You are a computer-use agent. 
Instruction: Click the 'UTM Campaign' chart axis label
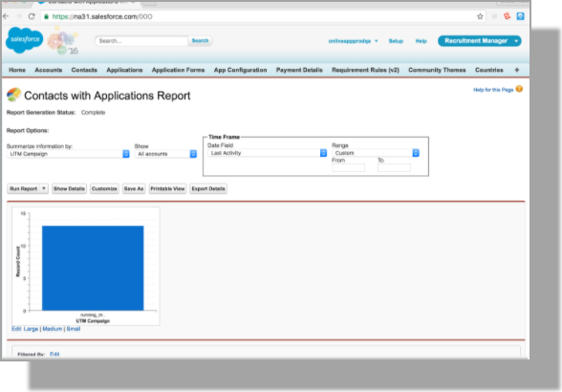click(93, 320)
